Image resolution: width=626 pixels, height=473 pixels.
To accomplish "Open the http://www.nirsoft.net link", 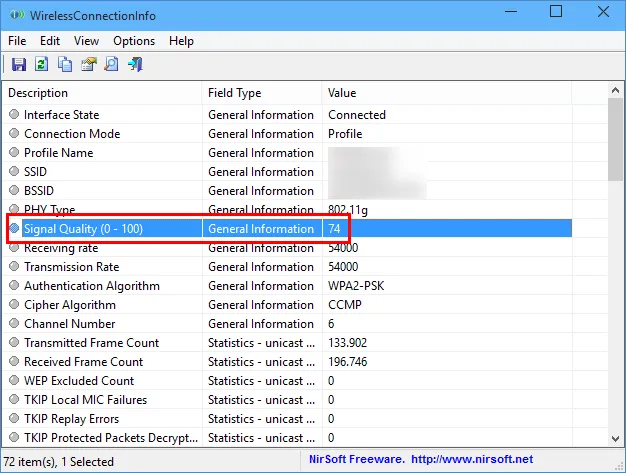I will click(472, 459).
